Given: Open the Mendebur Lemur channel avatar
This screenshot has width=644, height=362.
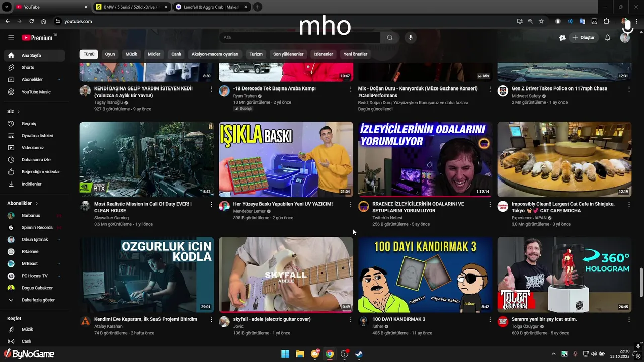Looking at the screenshot, I should (x=224, y=206).
